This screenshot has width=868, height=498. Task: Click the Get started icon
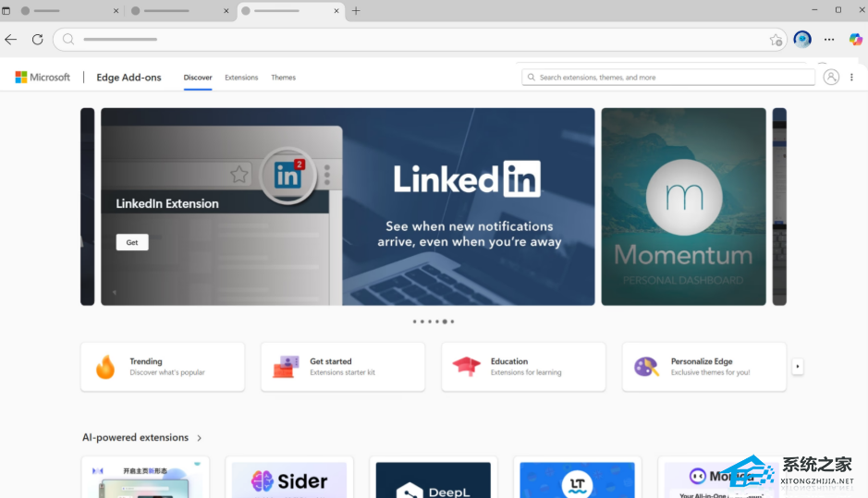point(286,366)
